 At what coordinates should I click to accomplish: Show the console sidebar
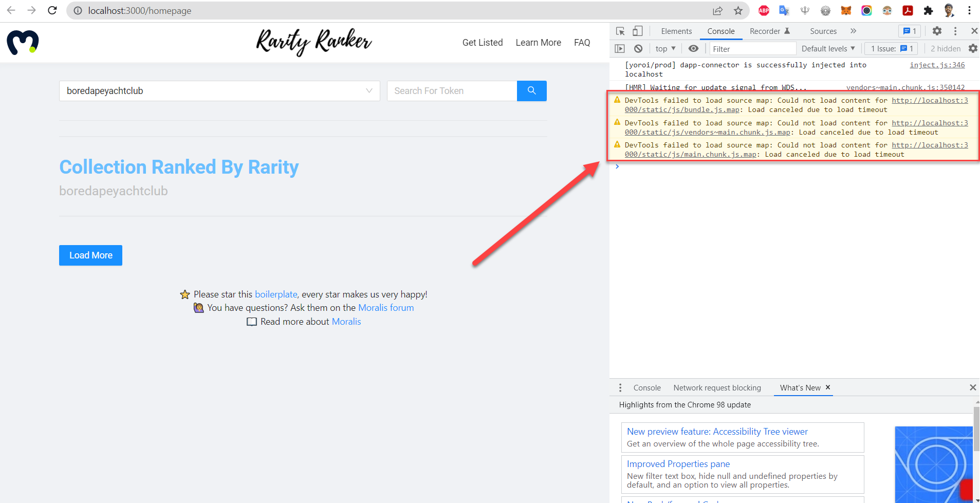click(x=620, y=48)
